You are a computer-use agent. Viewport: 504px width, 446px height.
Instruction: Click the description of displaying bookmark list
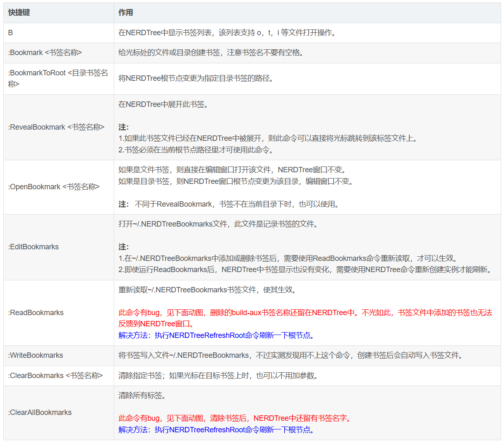click(228, 33)
